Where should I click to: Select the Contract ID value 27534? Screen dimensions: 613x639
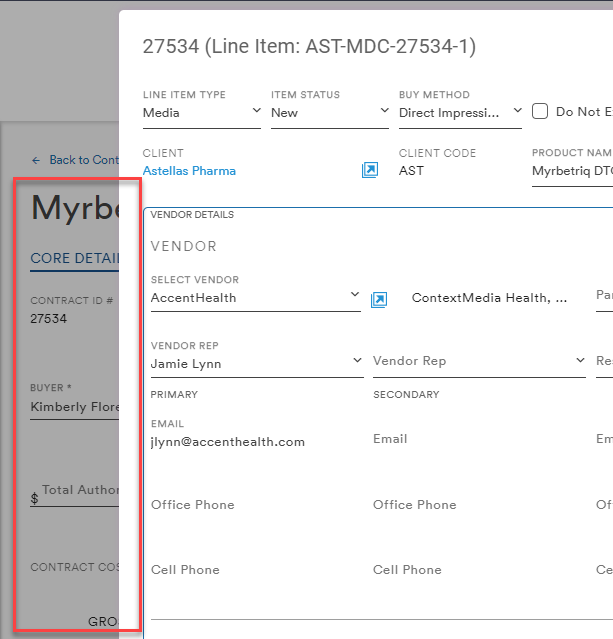(49, 319)
